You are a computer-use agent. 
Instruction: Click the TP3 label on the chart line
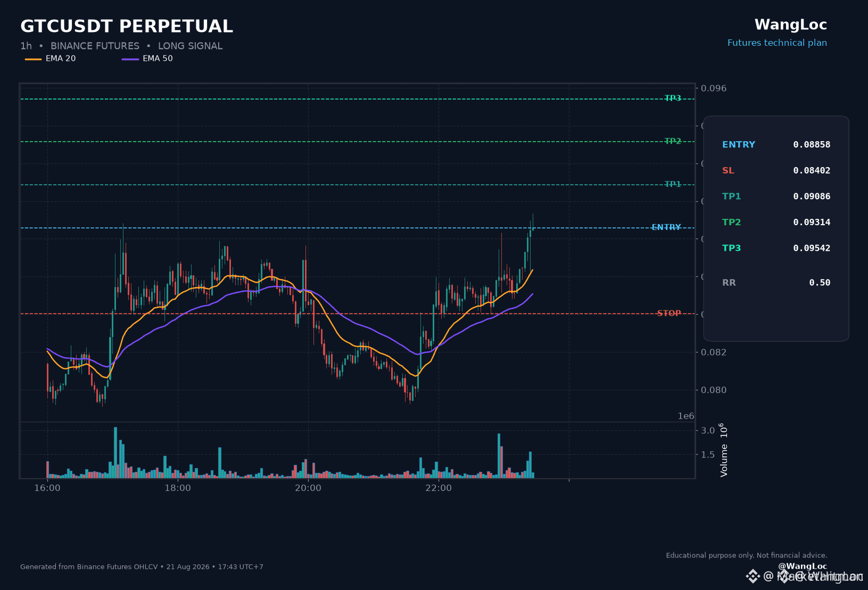pos(673,98)
